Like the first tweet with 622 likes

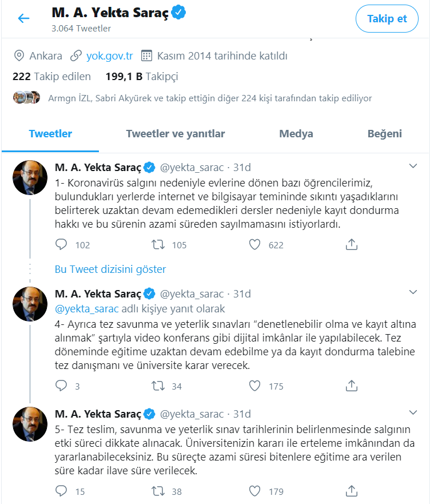(255, 245)
